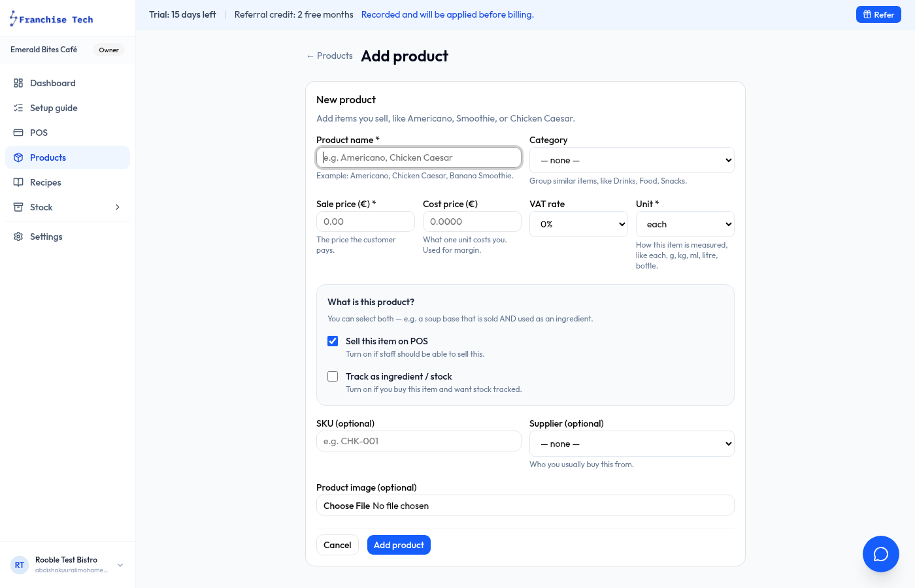Click the gift icon in Refer button
The height and width of the screenshot is (588, 915).
pos(867,14)
